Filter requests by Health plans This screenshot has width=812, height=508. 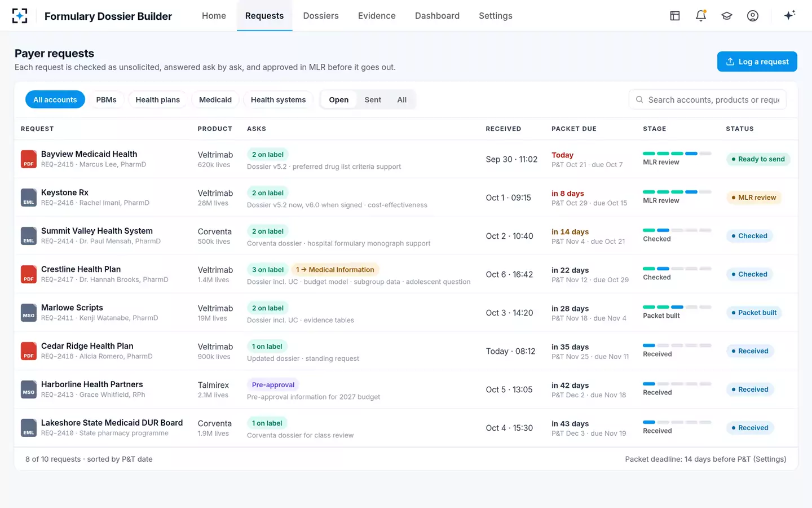pos(158,100)
